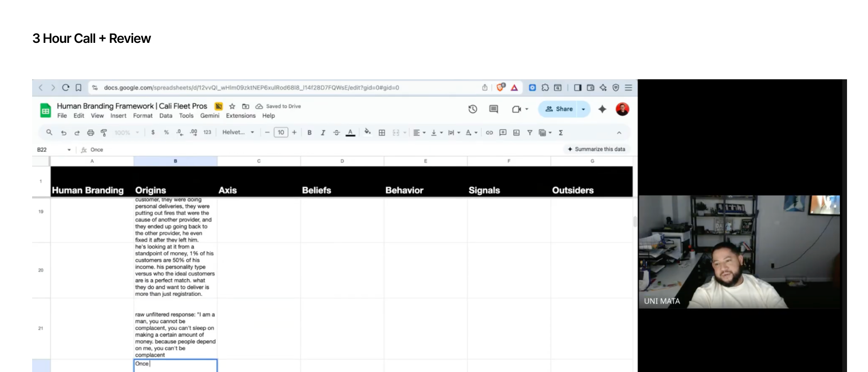This screenshot has width=868, height=372.
Task: Open the Tools menu
Action: tap(186, 116)
